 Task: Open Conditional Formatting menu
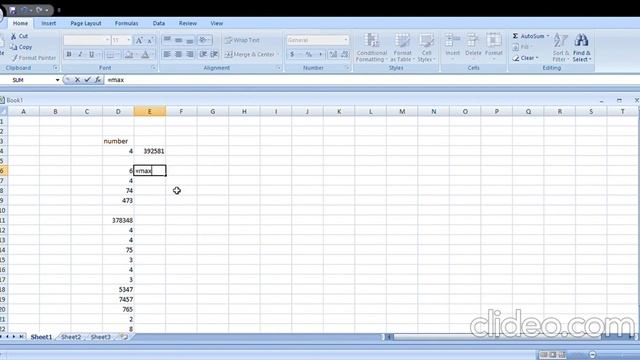(371, 48)
